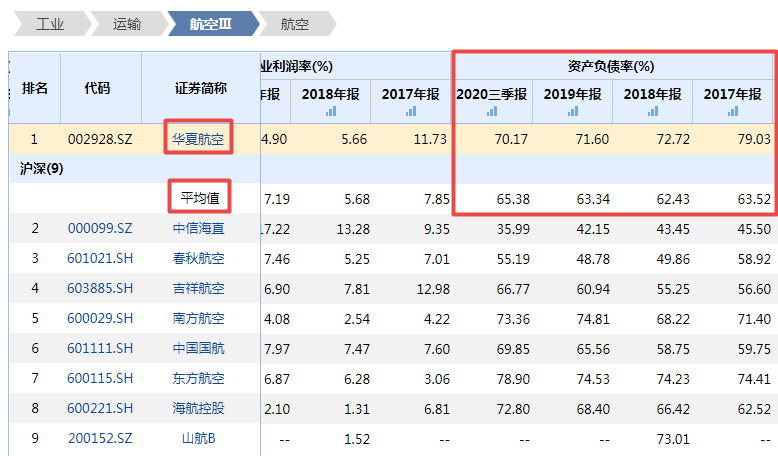Viewport: 778px width, 456px height.
Task: Open chart icon under profit margin 2018年报
Action: point(330,112)
